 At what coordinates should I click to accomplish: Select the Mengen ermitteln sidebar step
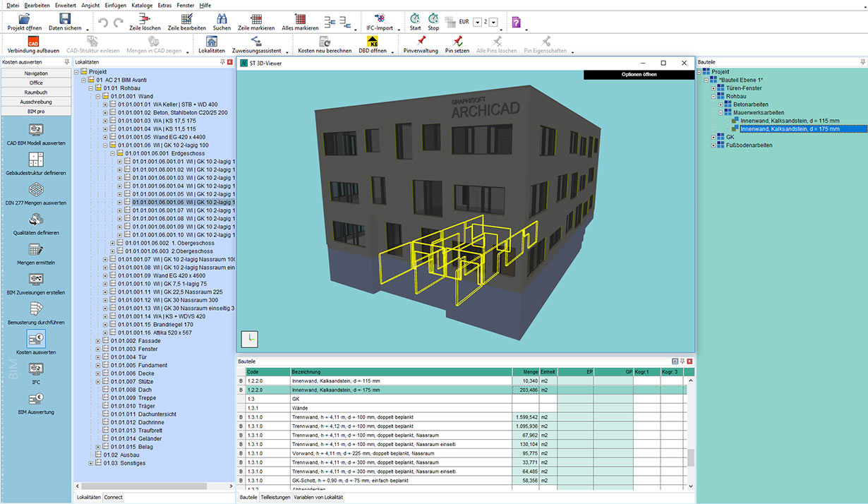click(36, 253)
